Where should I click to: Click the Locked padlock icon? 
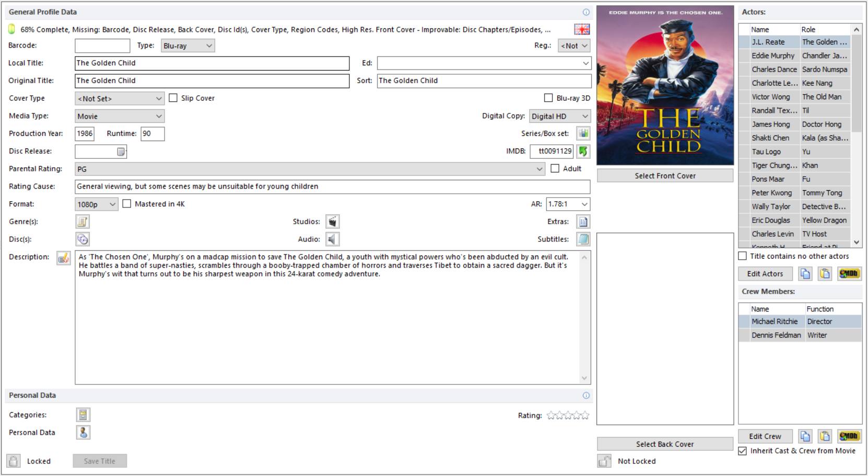14,461
